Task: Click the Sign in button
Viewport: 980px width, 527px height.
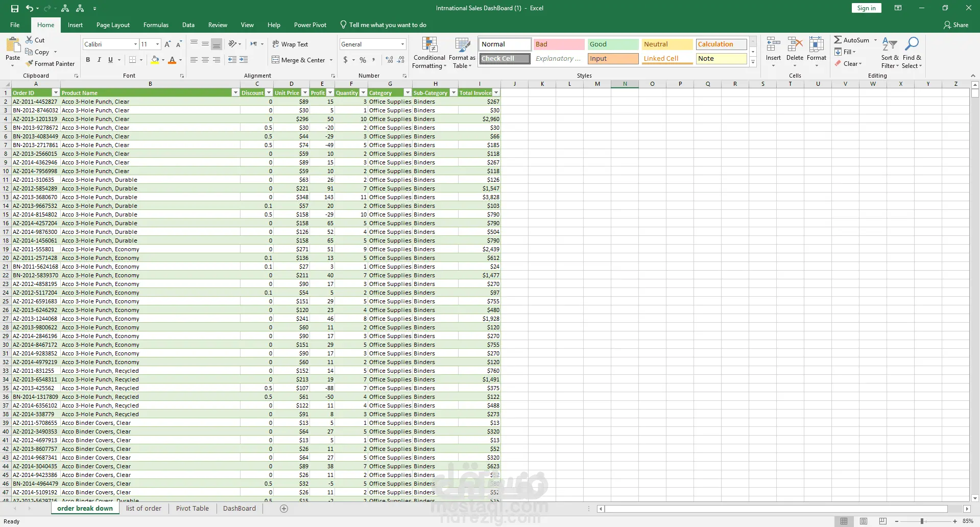Action: point(866,8)
